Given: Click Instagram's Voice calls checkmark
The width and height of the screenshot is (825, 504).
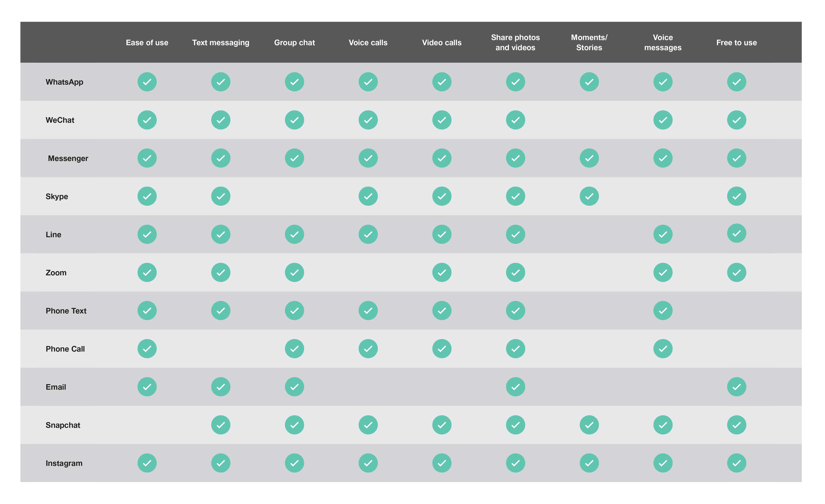Looking at the screenshot, I should point(368,463).
